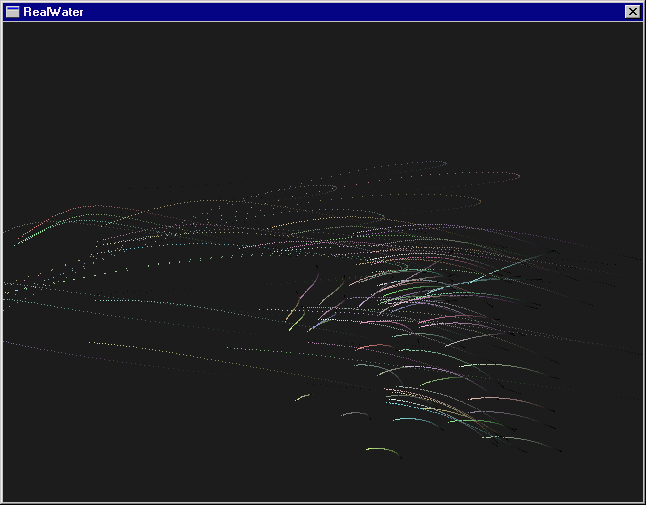
Task: Close the RealWater window
Action: (631, 12)
